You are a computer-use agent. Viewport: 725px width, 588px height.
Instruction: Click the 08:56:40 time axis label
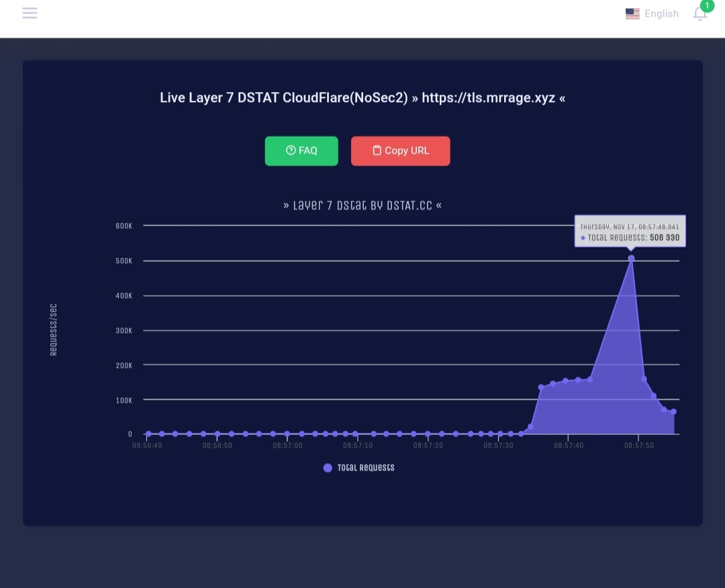pyautogui.click(x=147, y=446)
